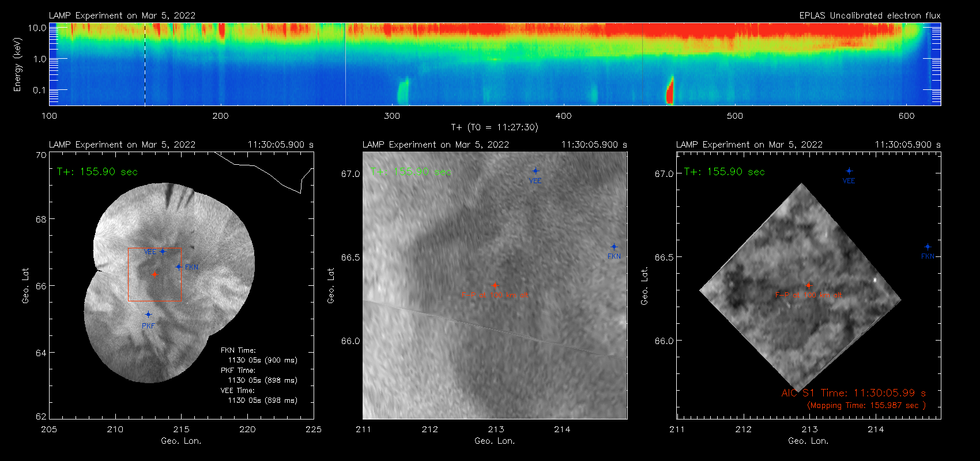
Task: Click the green 'T+: 155.90 sec' in the AIC S1 panel
Action: pos(725,172)
